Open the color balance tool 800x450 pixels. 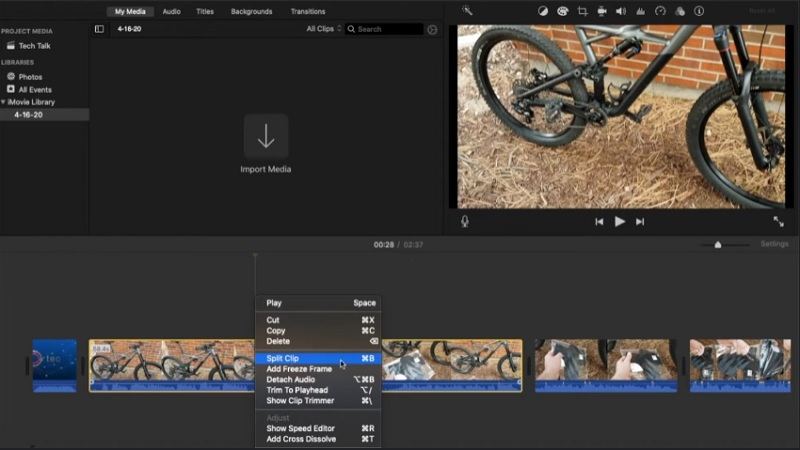[543, 11]
